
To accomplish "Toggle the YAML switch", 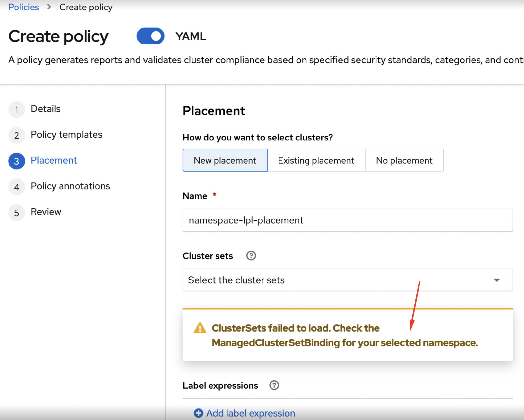I will point(150,36).
